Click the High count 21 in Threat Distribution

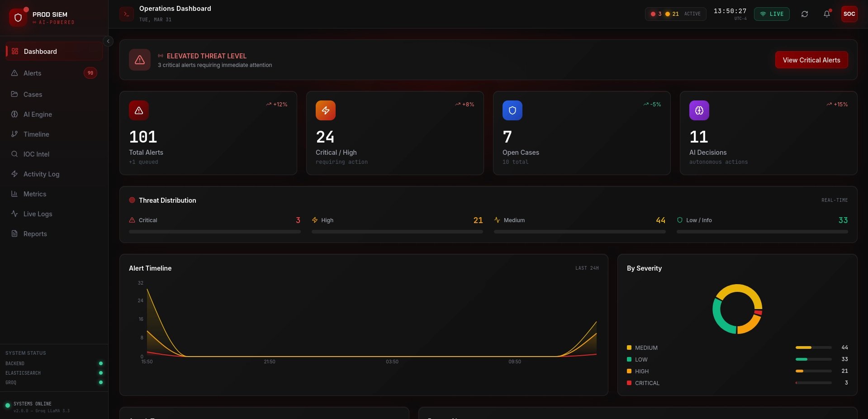tap(478, 220)
